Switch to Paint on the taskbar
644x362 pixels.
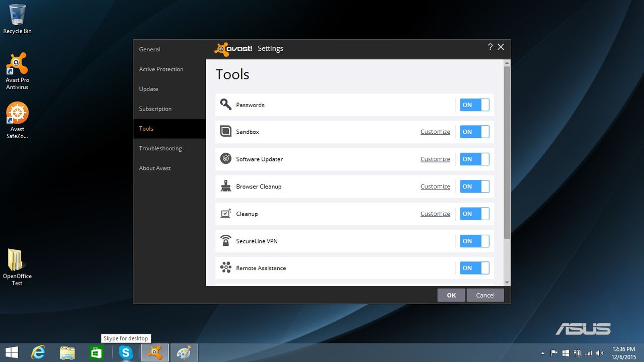184,352
